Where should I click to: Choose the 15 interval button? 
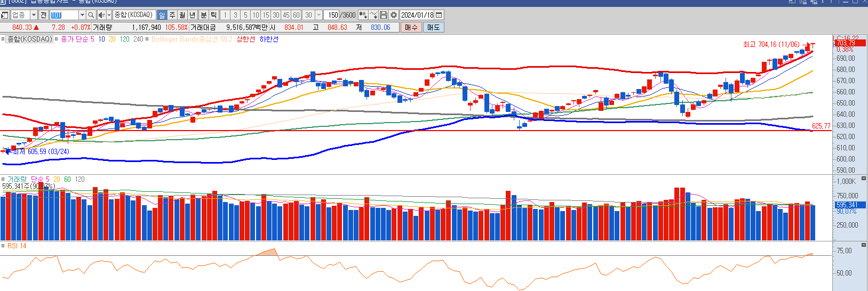266,15
